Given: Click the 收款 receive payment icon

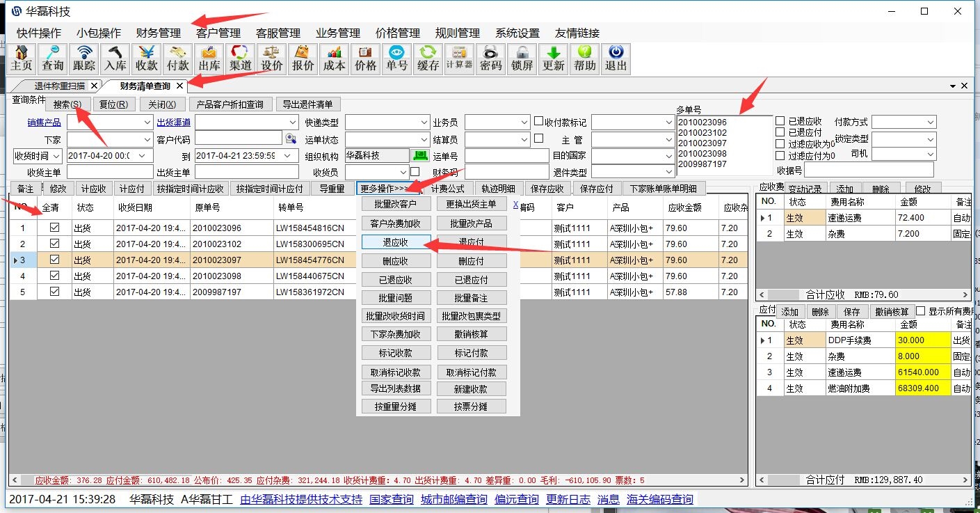Looking at the screenshot, I should click(147, 58).
